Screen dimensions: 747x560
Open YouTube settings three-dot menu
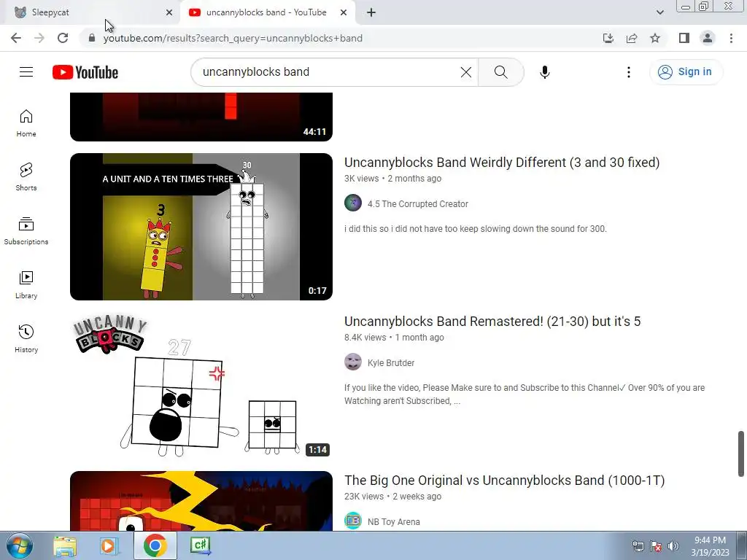pyautogui.click(x=628, y=72)
